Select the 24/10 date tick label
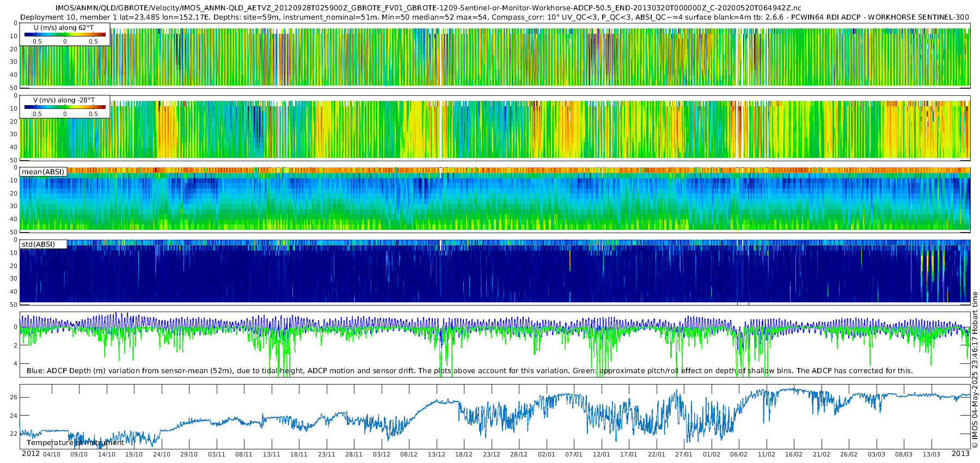 161,454
